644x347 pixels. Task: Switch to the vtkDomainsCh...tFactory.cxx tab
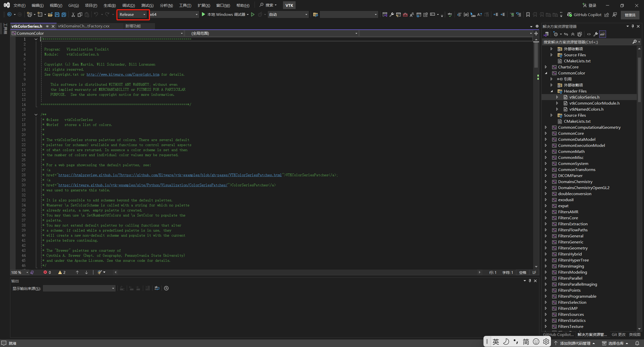pos(84,26)
